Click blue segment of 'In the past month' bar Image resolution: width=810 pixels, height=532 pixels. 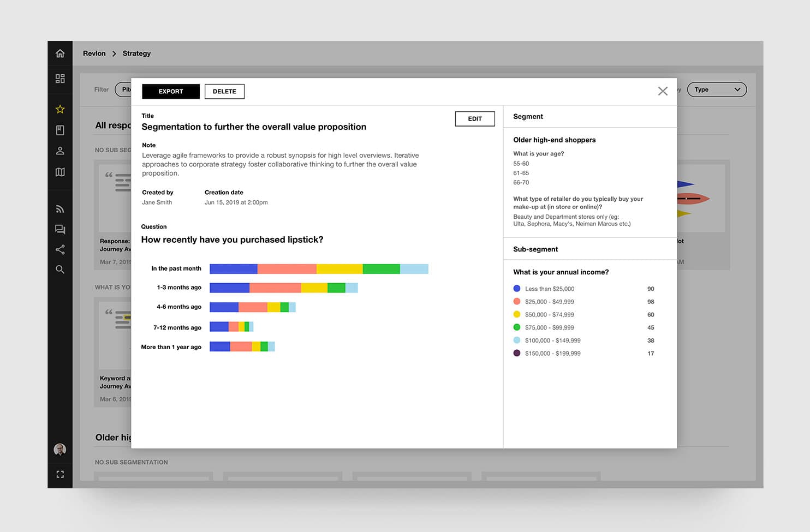point(234,268)
